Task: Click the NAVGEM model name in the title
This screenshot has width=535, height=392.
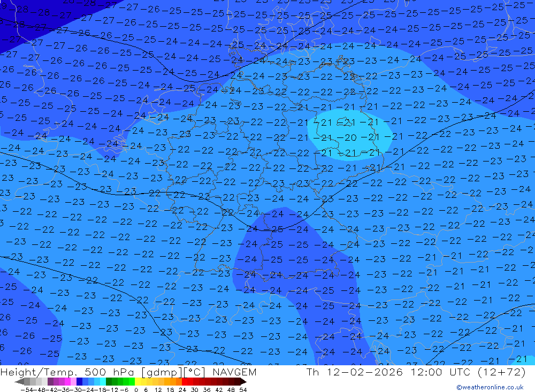Action: (234, 372)
